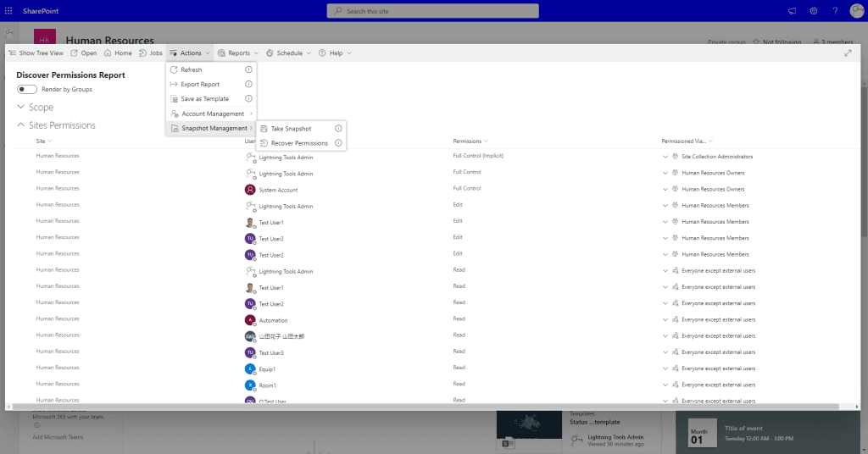Click the Home toolbar button

tap(118, 53)
